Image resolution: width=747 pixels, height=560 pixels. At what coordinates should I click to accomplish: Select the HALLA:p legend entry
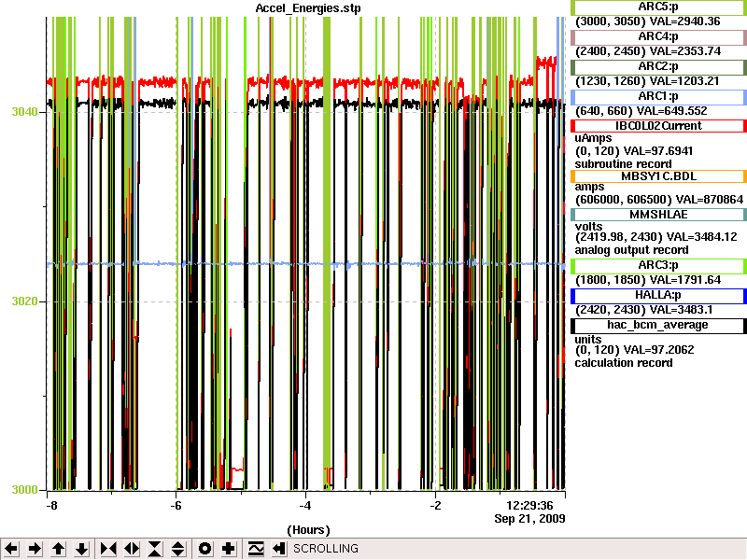pyautogui.click(x=658, y=296)
